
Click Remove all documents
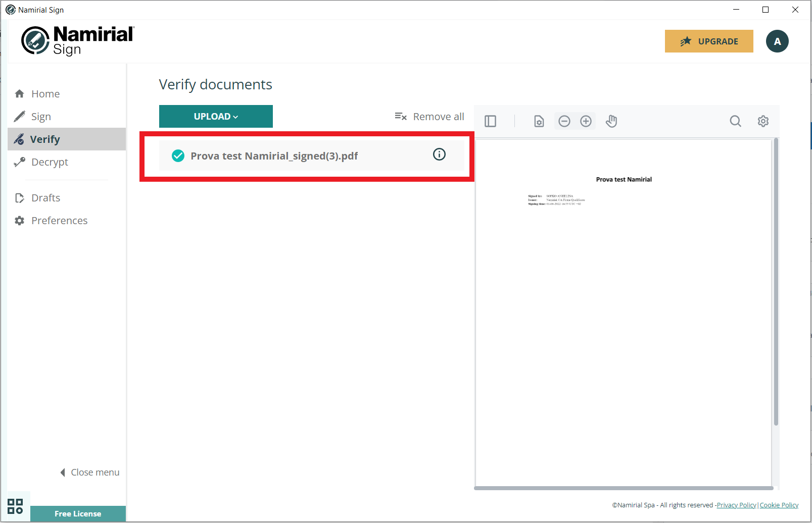click(429, 117)
